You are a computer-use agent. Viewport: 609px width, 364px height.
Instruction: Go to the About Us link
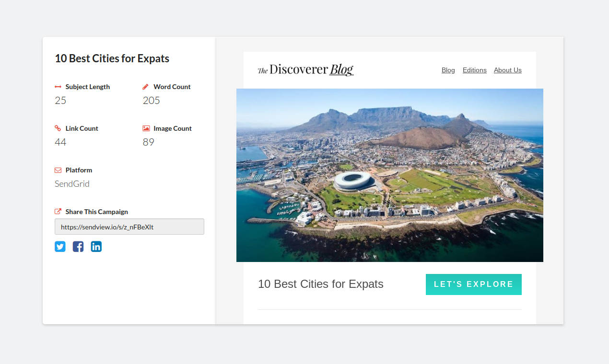507,70
